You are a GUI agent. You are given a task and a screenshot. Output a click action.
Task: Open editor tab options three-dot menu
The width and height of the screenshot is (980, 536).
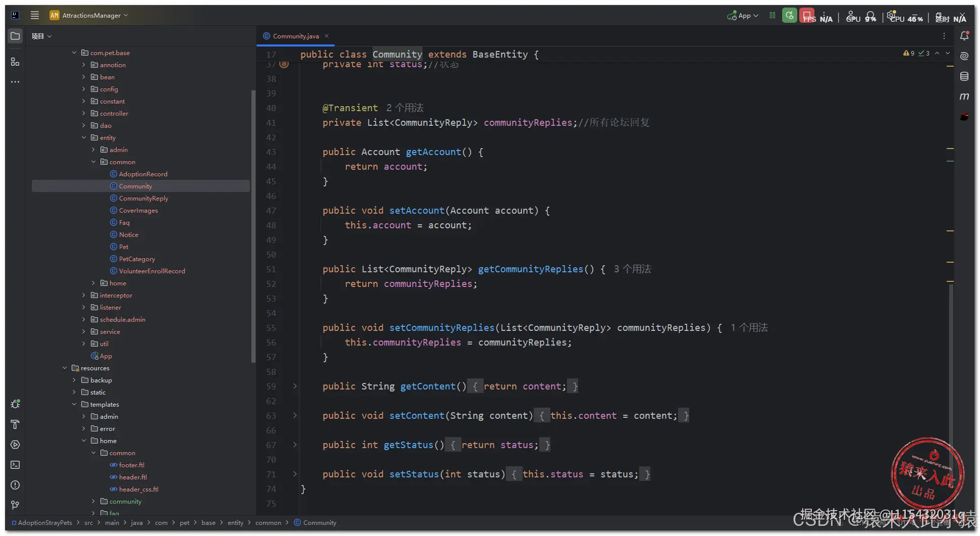[x=944, y=36]
